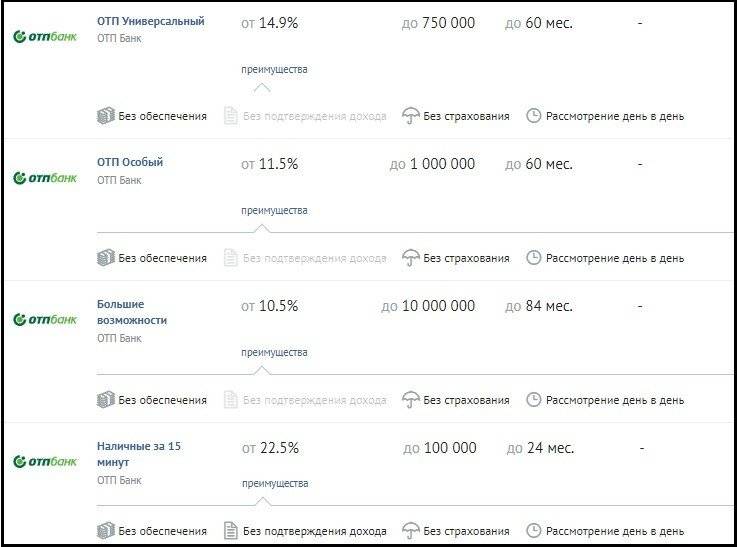Image resolution: width=737 pixels, height=547 pixels.
Task: Open the ОТП Универсальный loan link
Action: pyautogui.click(x=151, y=21)
